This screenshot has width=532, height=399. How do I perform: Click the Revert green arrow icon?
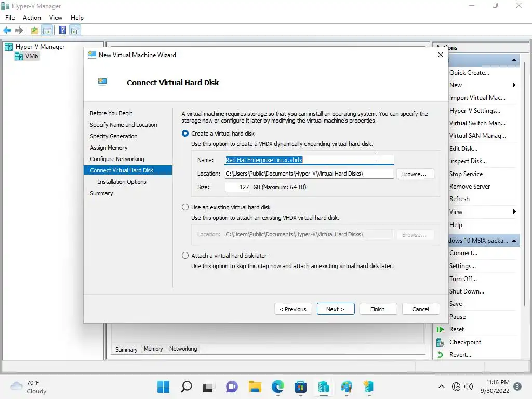(440, 355)
